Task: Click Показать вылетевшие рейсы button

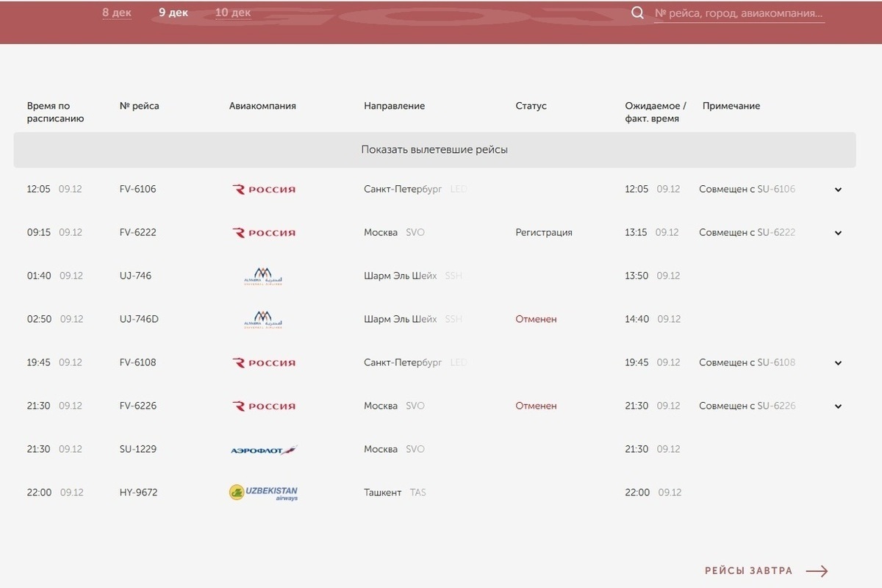Action: coord(434,150)
